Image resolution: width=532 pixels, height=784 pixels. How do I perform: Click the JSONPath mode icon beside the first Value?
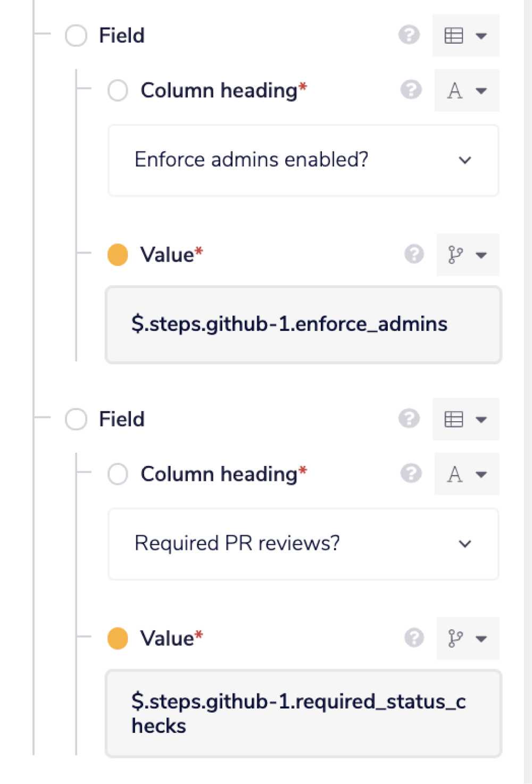[456, 255]
